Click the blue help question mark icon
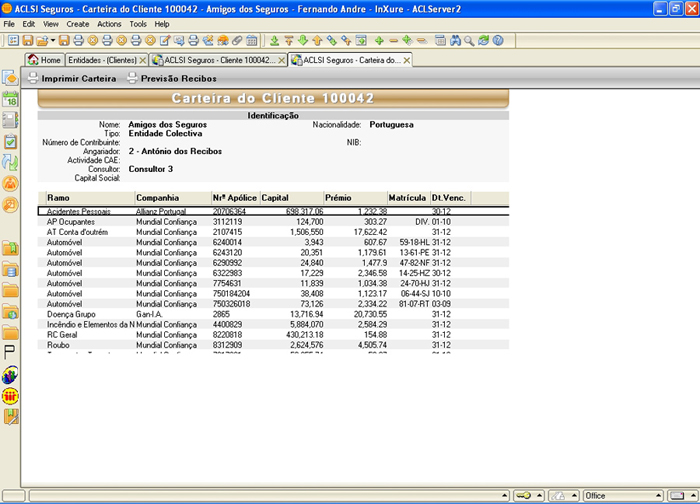Screen dimensions: 700x504 497,41
